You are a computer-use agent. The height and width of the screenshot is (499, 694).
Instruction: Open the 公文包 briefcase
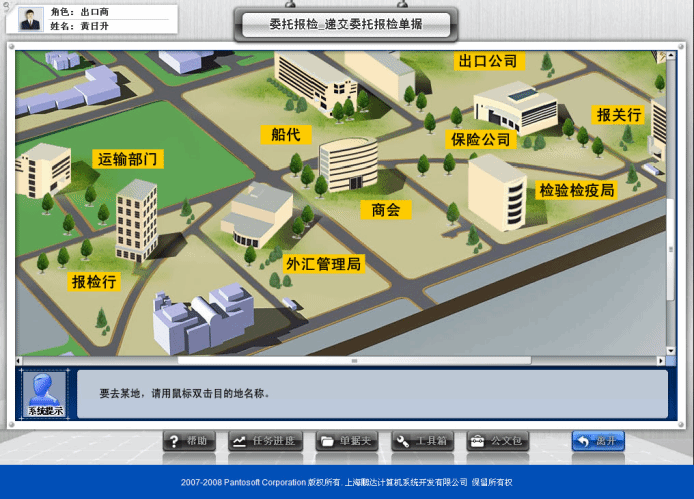pos(499,441)
